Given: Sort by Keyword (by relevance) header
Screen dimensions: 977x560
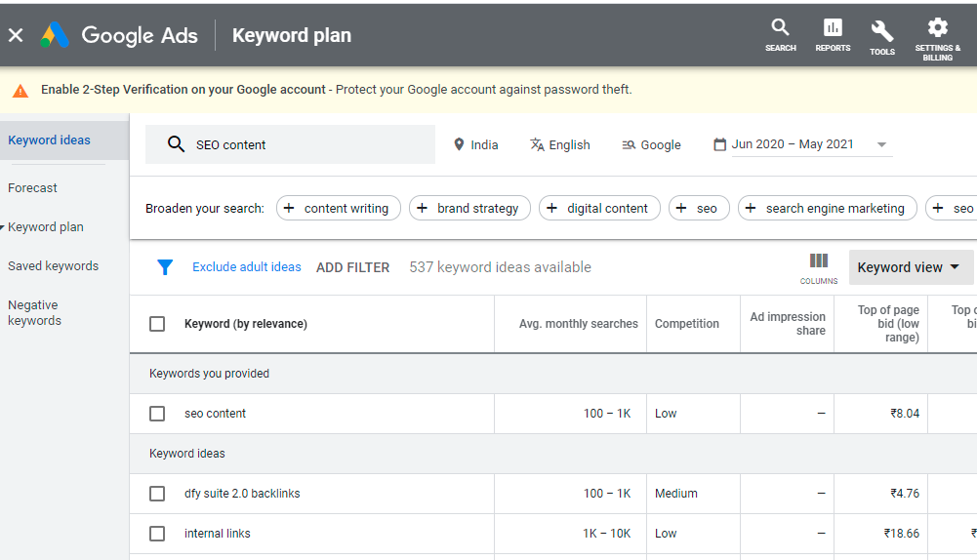Looking at the screenshot, I should click(x=246, y=324).
